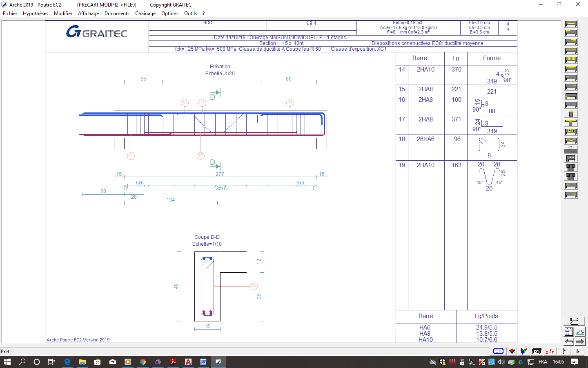The height and width of the screenshot is (368, 588).
Task: Click the colored 3D view icon
Action: [x=523, y=351]
